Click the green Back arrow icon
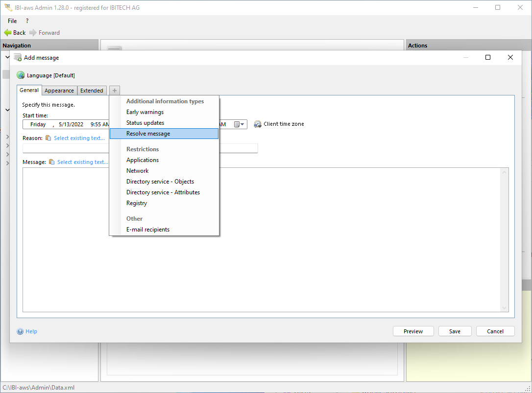Image resolution: width=532 pixels, height=393 pixels. coord(7,33)
